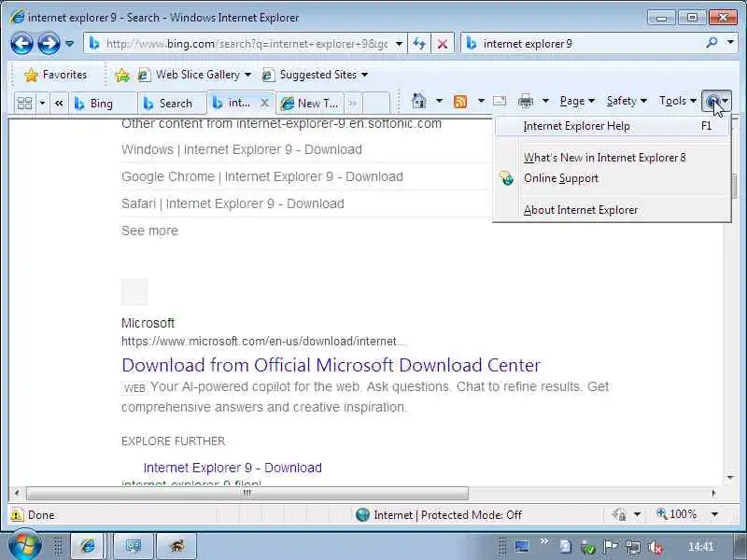Select What's New in Internet Explorer 8
The width and height of the screenshot is (747, 560).
tap(613, 158)
